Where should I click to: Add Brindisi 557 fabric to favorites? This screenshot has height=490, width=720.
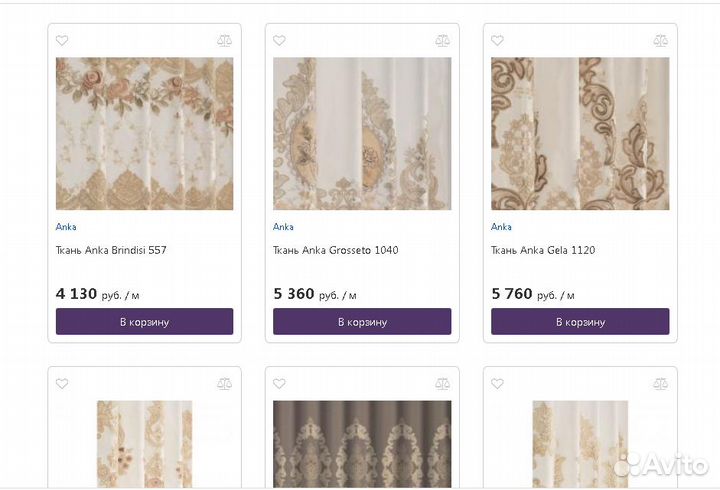[x=62, y=41]
